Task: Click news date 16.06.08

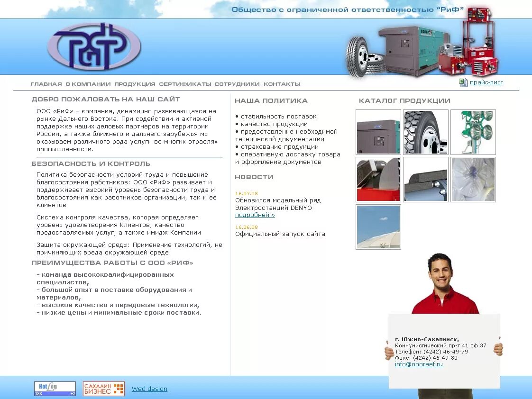Action: coord(246,227)
